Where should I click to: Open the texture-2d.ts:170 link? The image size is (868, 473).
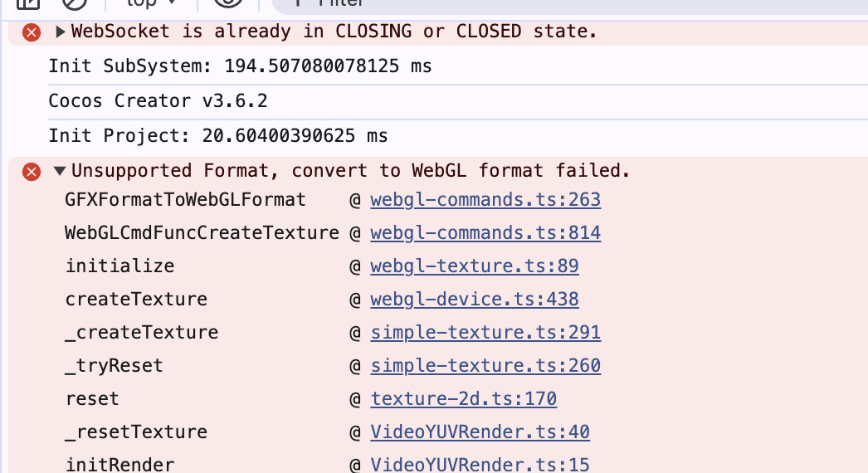464,399
